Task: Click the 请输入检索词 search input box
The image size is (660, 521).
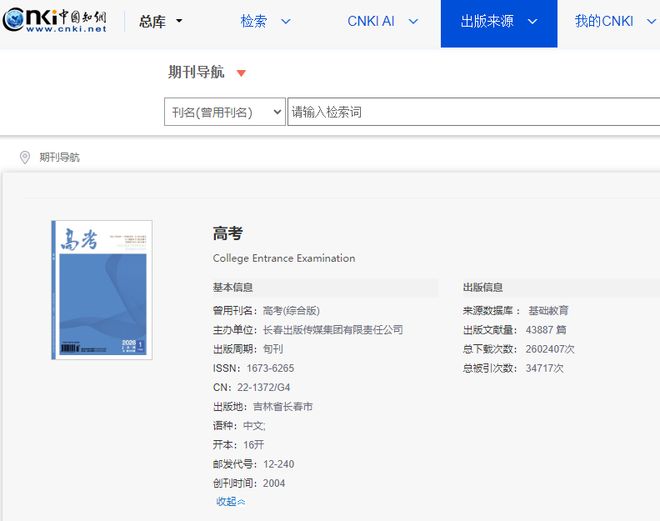Action: (x=474, y=112)
